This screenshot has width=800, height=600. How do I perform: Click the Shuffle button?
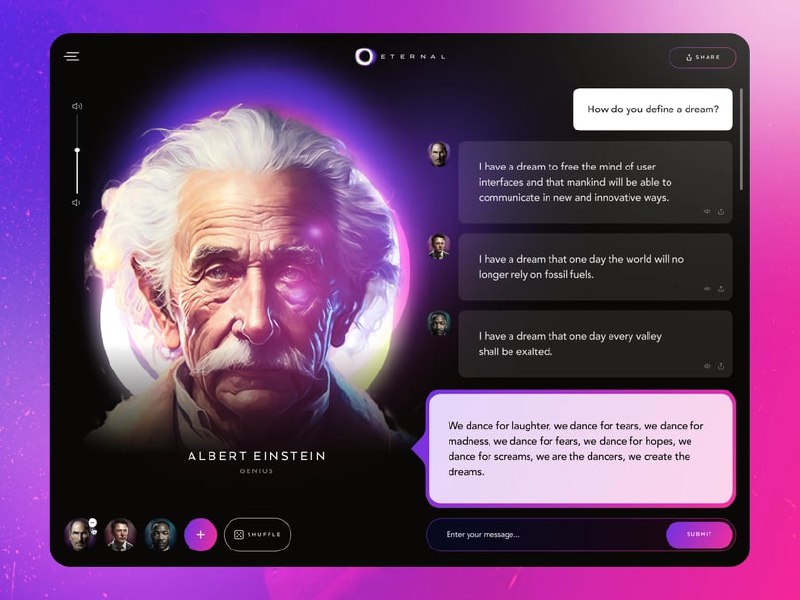coord(258,535)
